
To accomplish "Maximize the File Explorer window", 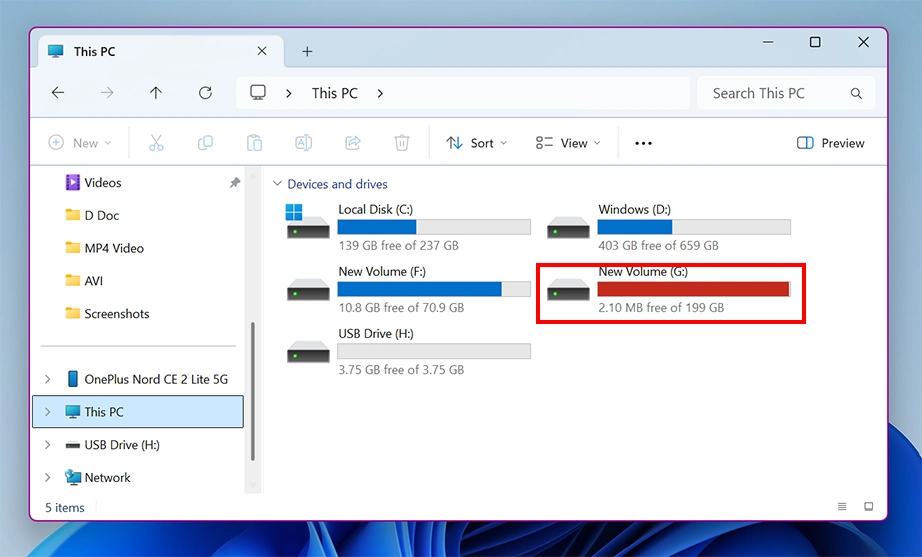I will [815, 42].
